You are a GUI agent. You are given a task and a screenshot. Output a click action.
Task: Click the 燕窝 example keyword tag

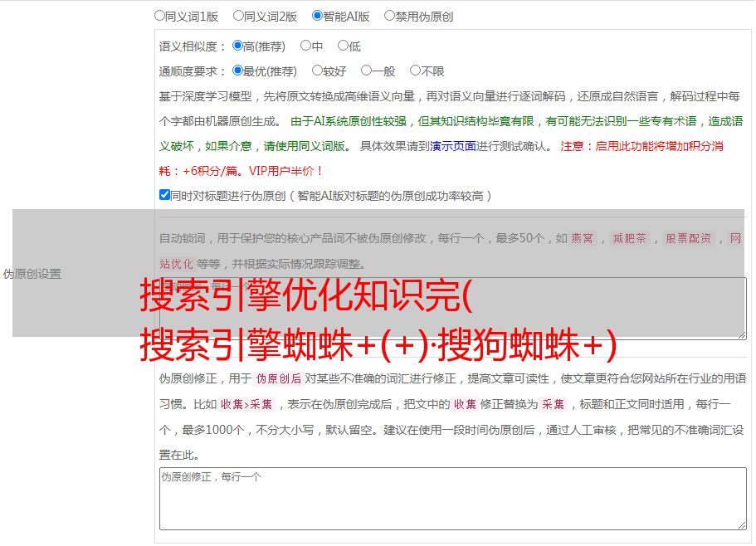click(582, 238)
